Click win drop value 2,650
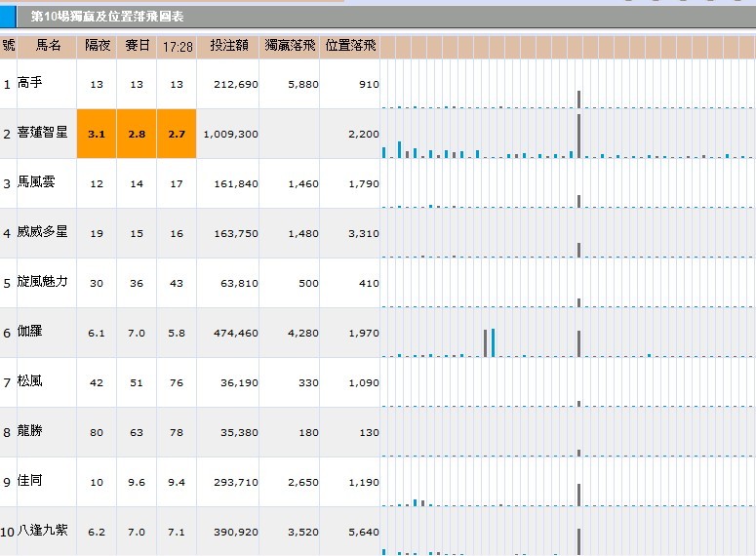 coord(303,482)
